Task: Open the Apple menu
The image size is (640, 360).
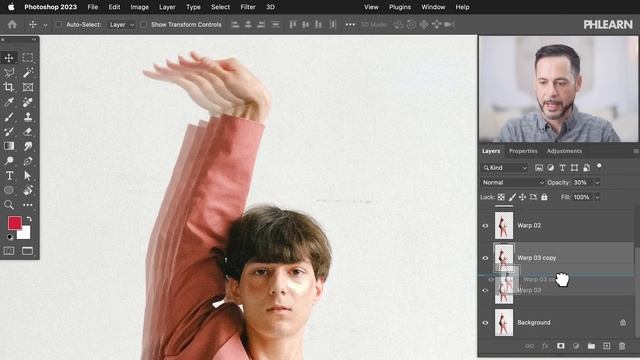Action: pyautogui.click(x=11, y=7)
